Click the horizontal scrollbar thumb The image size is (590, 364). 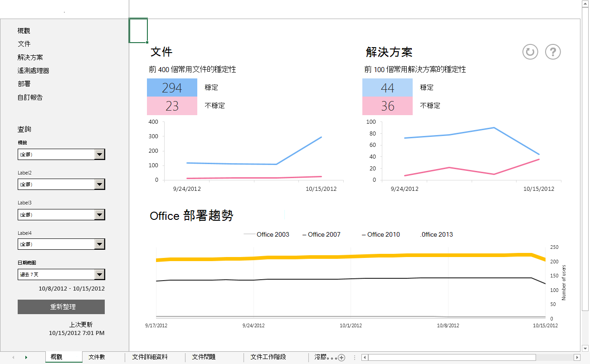click(452, 357)
